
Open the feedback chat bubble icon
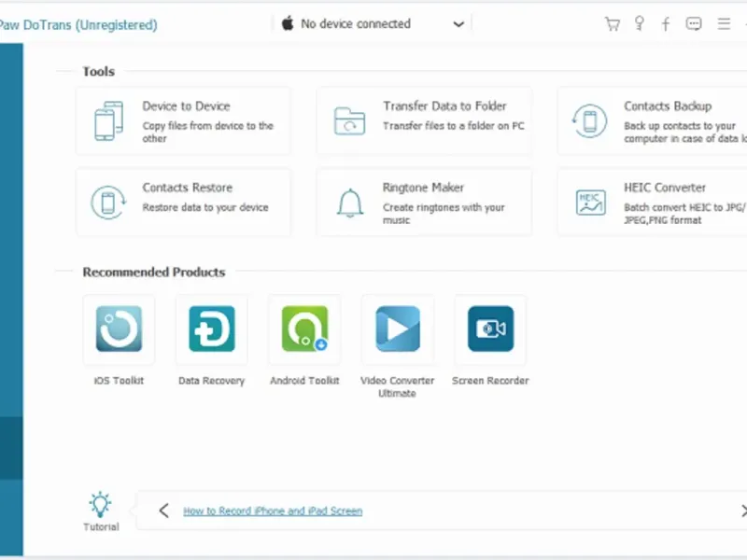(694, 23)
